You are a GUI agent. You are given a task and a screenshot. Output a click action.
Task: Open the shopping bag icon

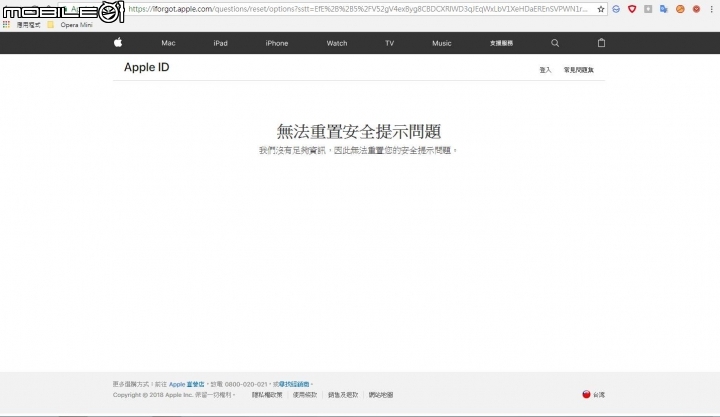point(601,43)
